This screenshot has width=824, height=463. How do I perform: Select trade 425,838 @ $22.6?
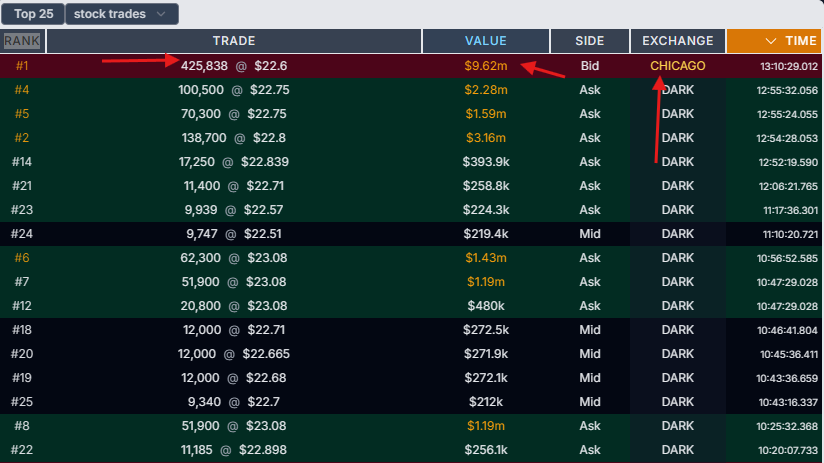[234, 66]
